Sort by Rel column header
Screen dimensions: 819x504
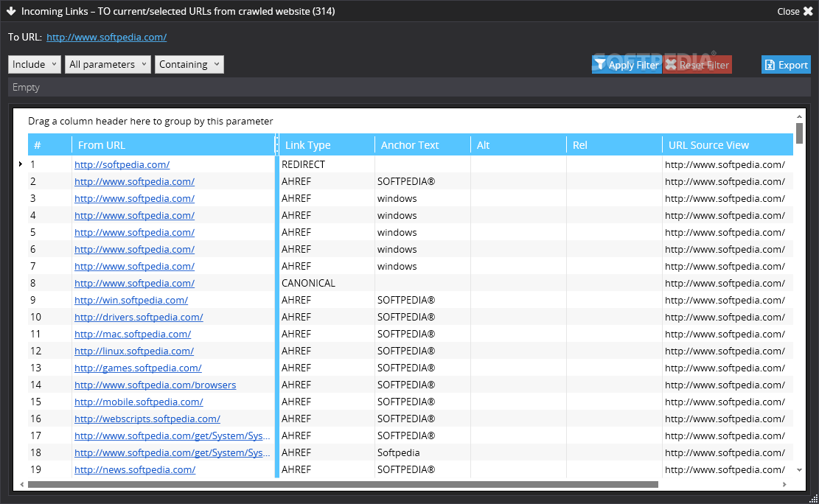pyautogui.click(x=614, y=144)
